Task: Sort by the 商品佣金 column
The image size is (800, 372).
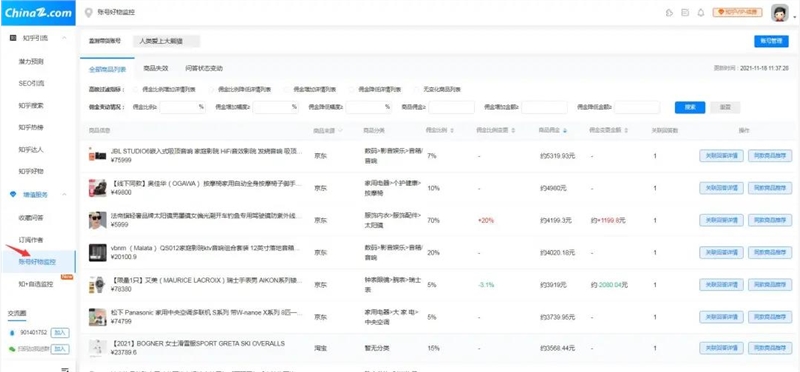Action: [x=565, y=131]
